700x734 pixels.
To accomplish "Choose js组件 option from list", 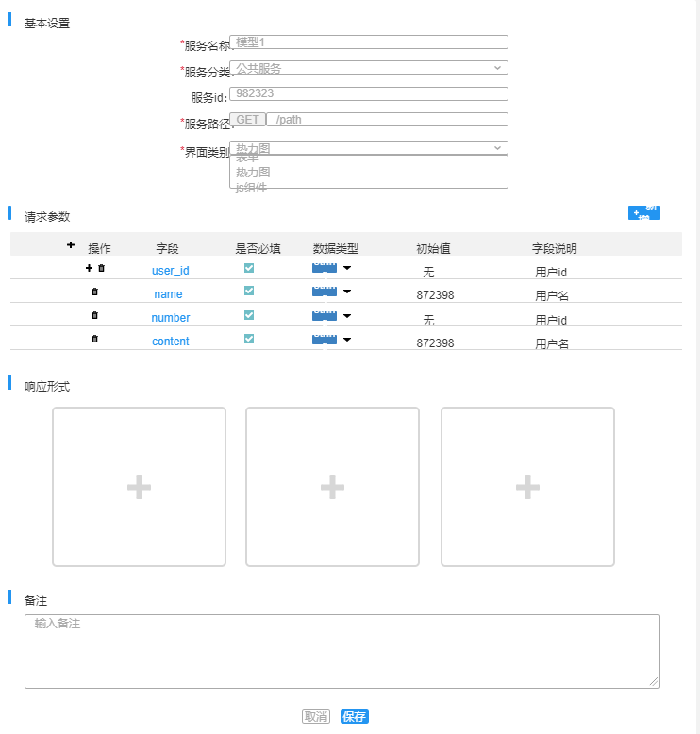I will click(251, 187).
